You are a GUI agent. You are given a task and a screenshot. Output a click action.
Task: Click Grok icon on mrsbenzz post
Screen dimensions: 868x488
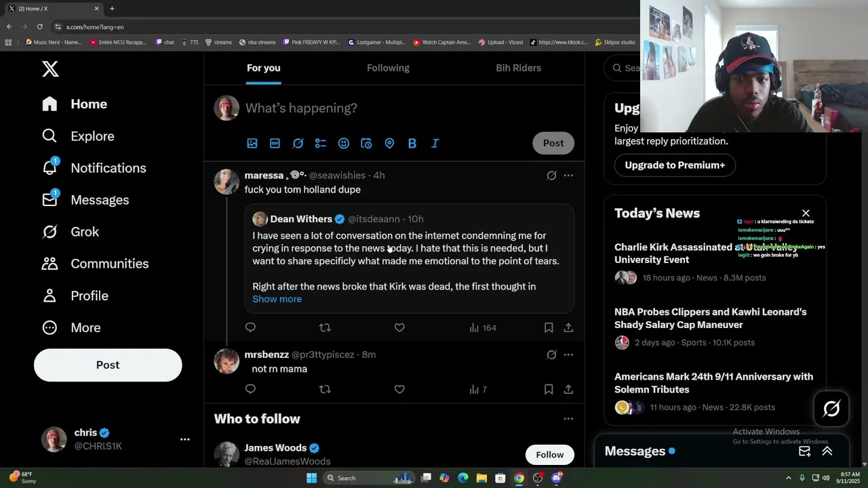pyautogui.click(x=551, y=354)
